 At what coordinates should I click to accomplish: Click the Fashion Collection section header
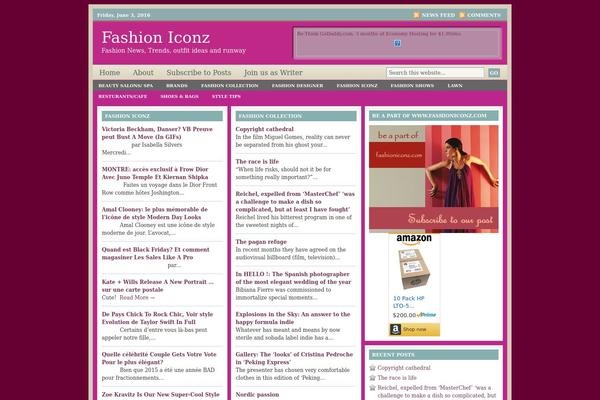point(296,116)
